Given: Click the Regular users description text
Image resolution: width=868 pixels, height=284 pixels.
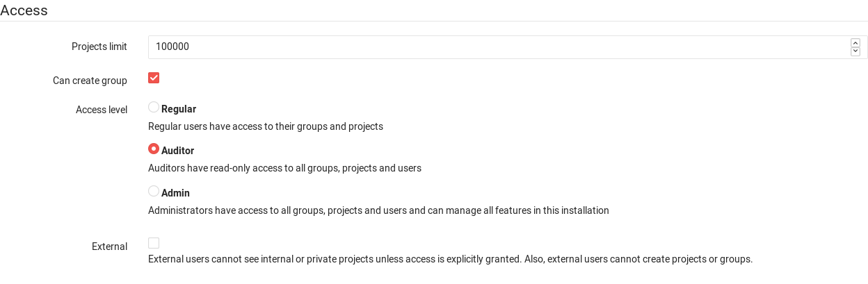Looking at the screenshot, I should 266,126.
